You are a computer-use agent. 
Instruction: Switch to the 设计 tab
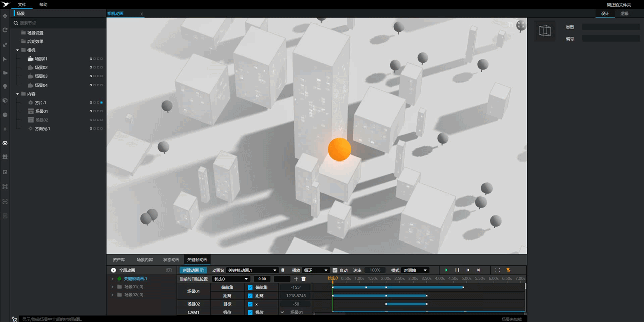(605, 14)
